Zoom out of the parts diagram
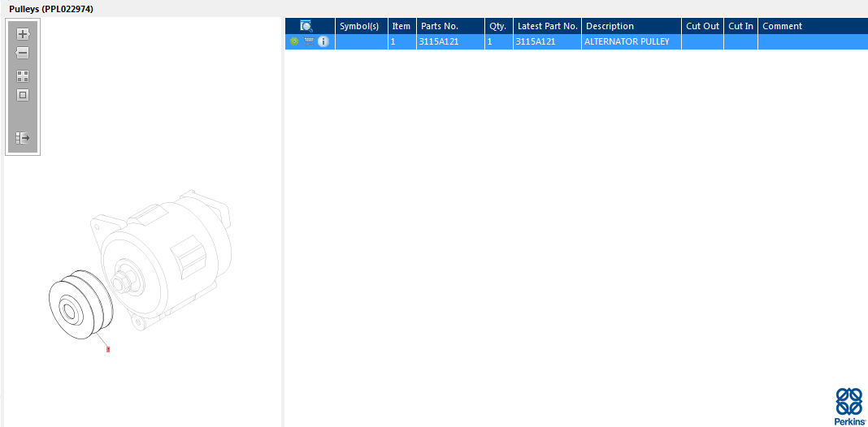 [x=22, y=53]
